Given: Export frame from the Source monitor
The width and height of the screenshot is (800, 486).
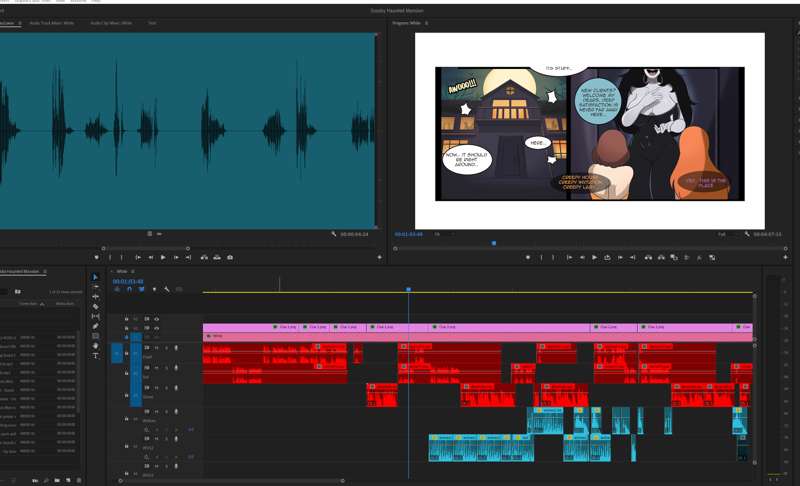Looking at the screenshot, I should [230, 258].
